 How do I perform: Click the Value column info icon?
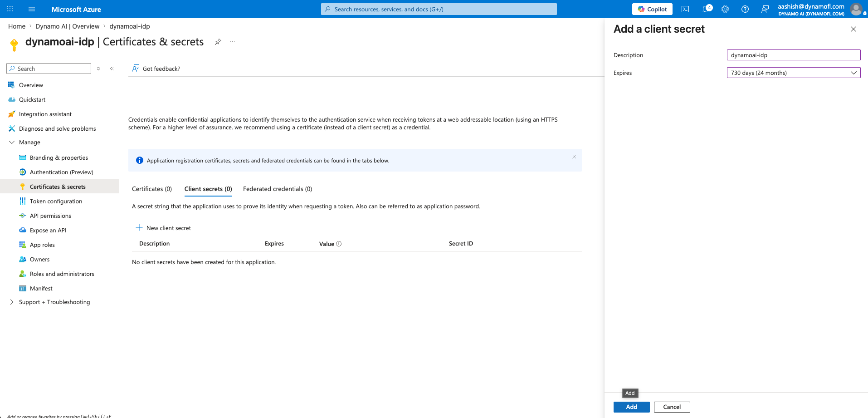pos(339,244)
